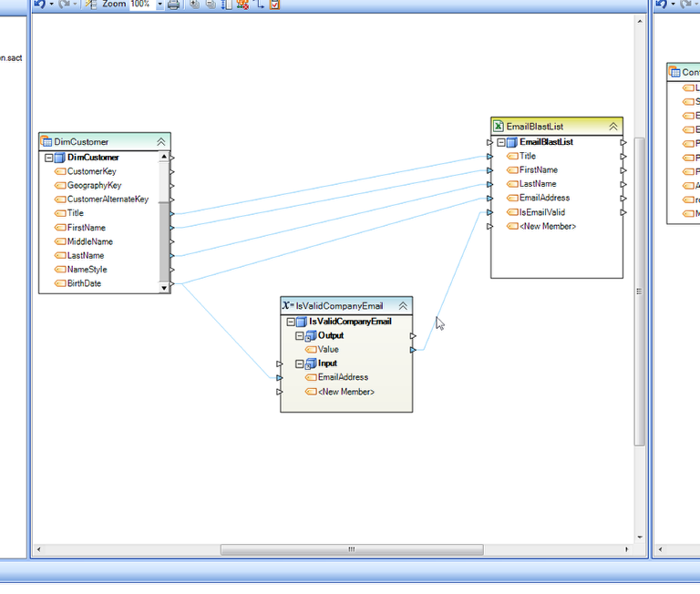Minimize the IsValidCompanyEmail box via chevron

coord(403,306)
